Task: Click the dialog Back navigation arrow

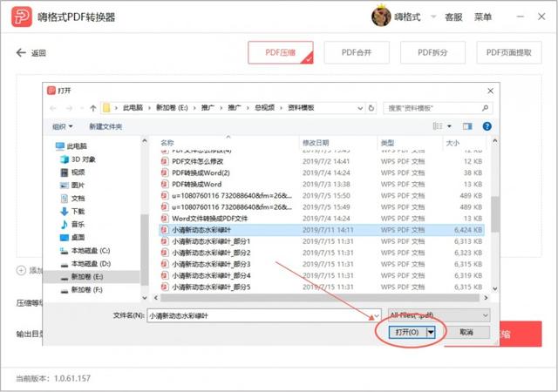Action: click(x=53, y=108)
